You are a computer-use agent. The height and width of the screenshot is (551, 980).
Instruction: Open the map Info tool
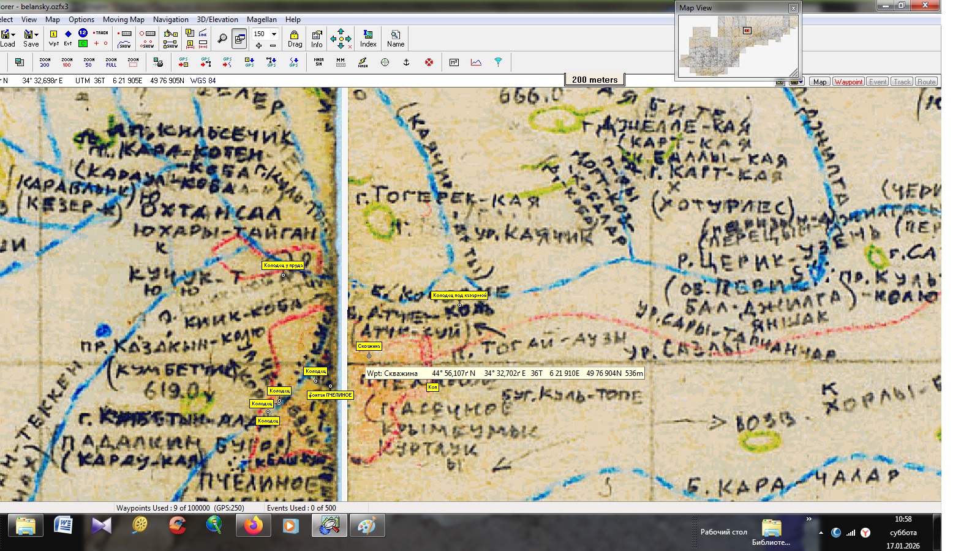(x=317, y=38)
